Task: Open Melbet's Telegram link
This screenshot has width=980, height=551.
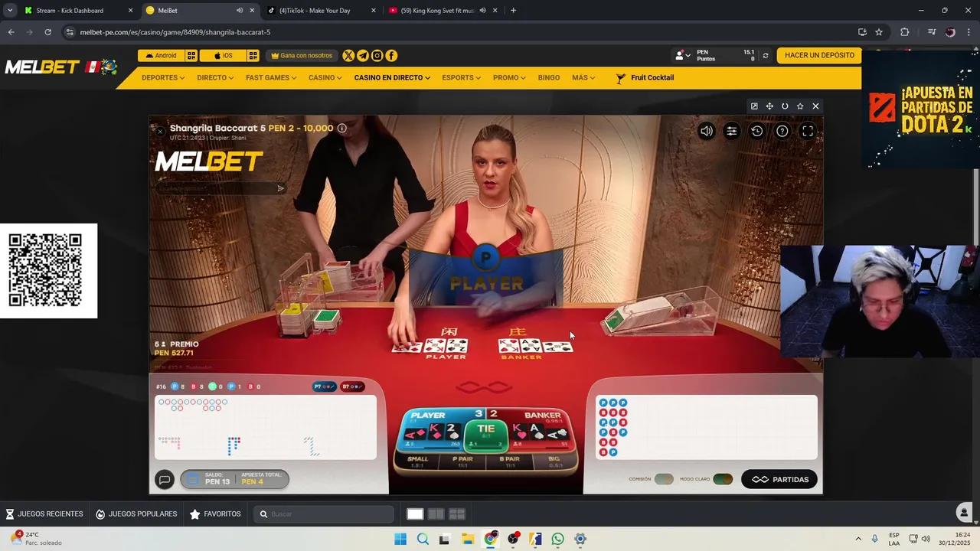Action: click(x=363, y=56)
